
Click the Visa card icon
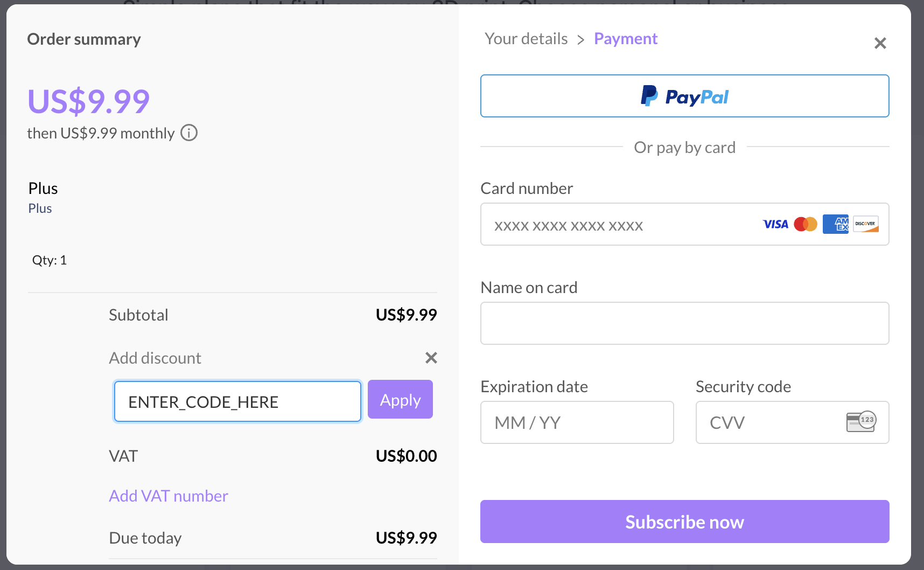pyautogui.click(x=775, y=224)
